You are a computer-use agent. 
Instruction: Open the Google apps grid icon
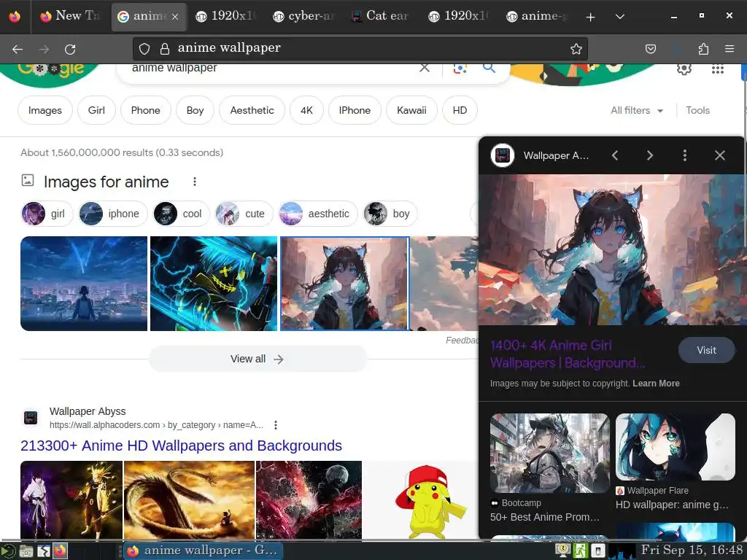(718, 69)
